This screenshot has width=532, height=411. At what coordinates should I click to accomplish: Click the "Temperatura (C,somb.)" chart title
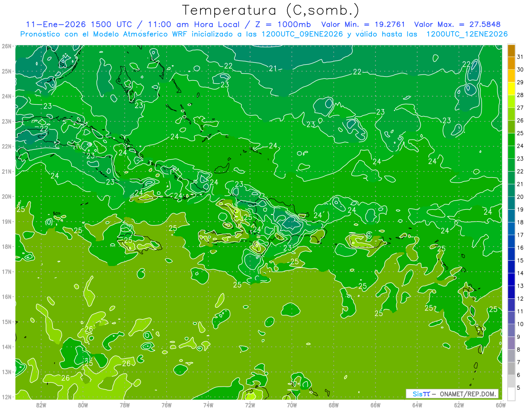pos(271,11)
